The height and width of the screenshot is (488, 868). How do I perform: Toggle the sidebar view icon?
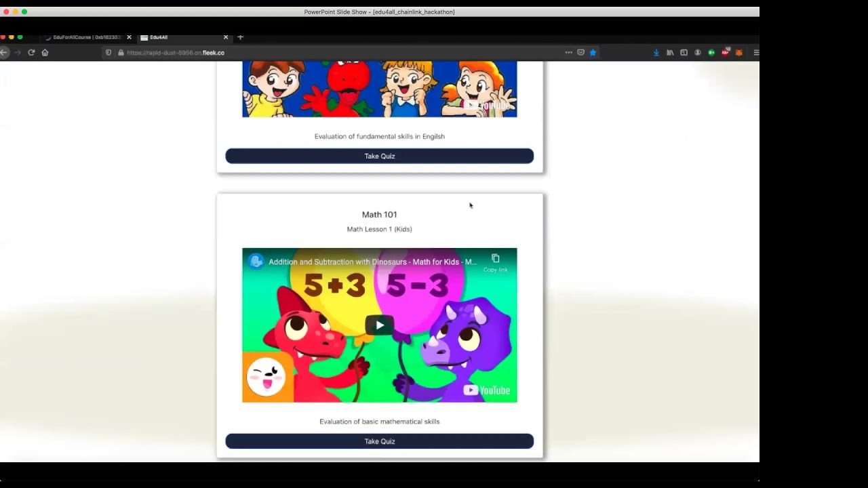[x=684, y=52]
